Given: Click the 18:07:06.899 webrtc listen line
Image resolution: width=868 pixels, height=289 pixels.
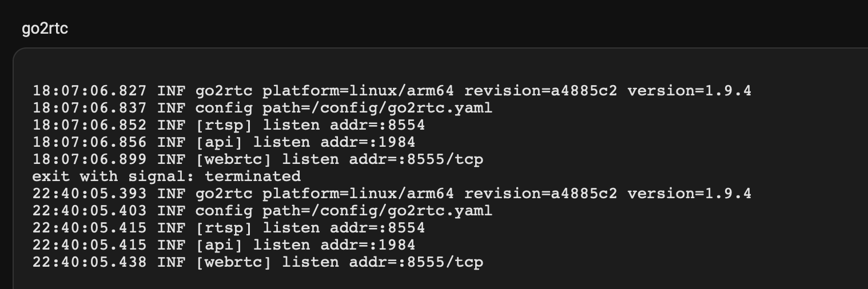Looking at the screenshot, I should click(x=258, y=159).
